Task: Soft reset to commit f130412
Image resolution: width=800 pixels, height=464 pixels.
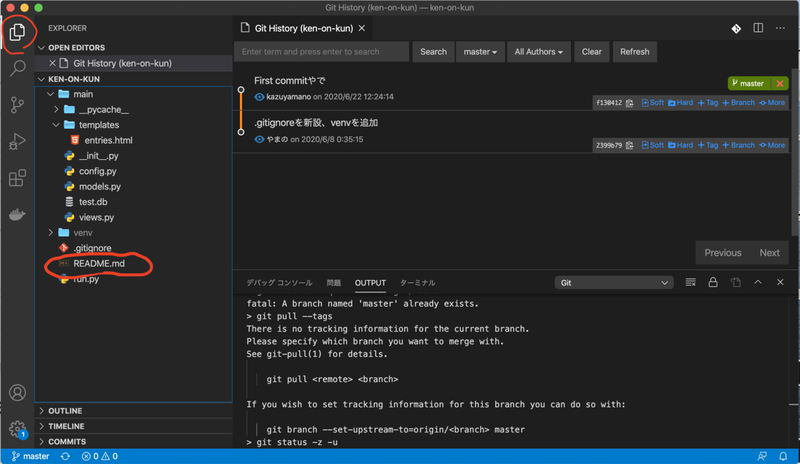Action: coord(653,103)
